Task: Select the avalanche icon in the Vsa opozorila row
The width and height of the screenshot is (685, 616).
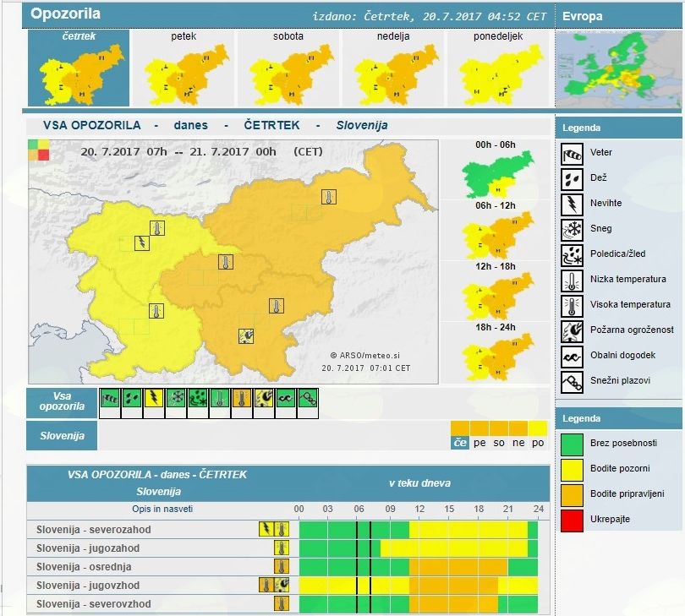Action: point(308,397)
